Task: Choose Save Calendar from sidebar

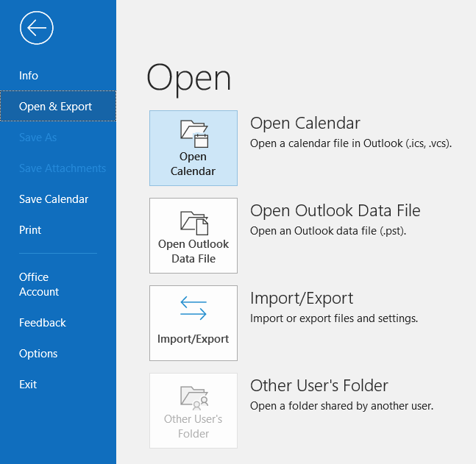Action: pyautogui.click(x=54, y=199)
